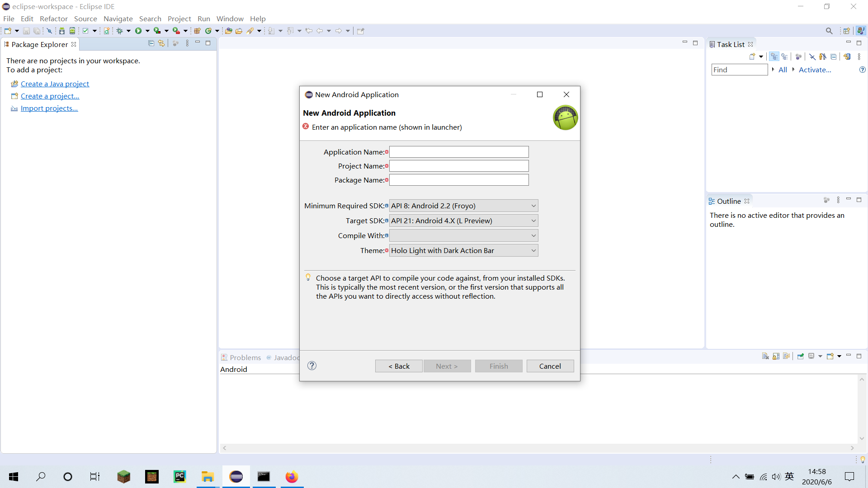Expand the Debug dropdown arrow

[128, 31]
